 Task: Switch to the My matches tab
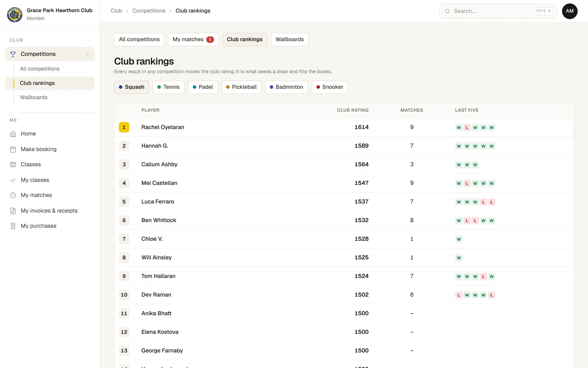(193, 39)
